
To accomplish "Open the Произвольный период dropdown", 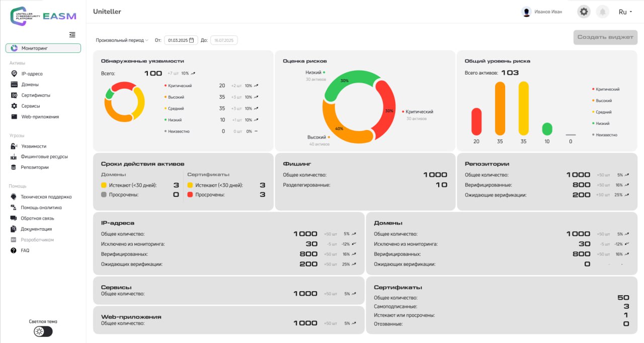I will click(x=122, y=40).
